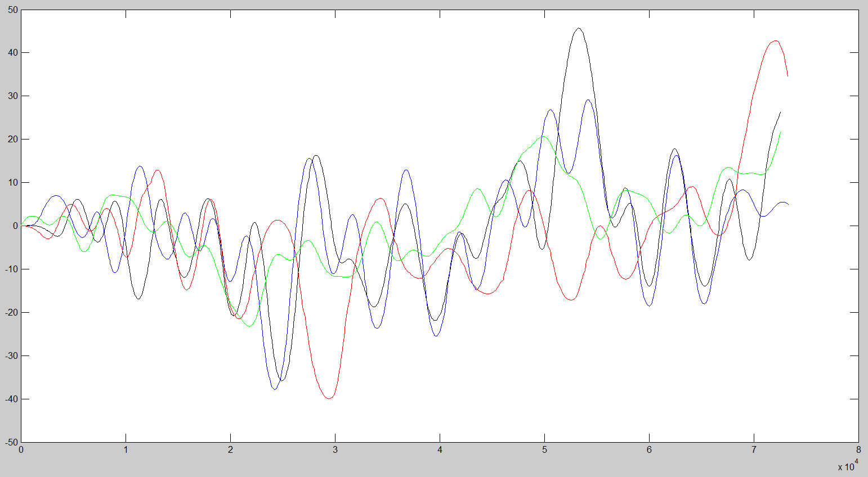The height and width of the screenshot is (477, 868).
Task: Select the x-axis tick label 4
Action: [x=440, y=450]
